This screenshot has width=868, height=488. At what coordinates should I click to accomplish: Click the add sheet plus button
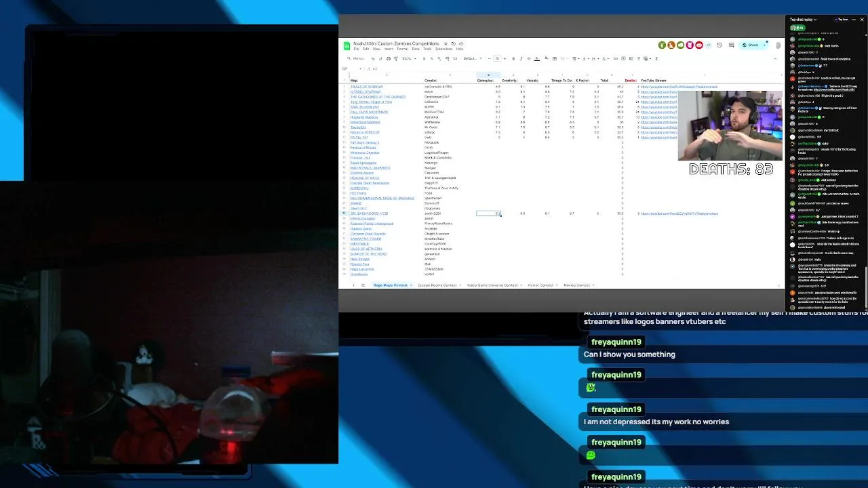pyautogui.click(x=353, y=285)
